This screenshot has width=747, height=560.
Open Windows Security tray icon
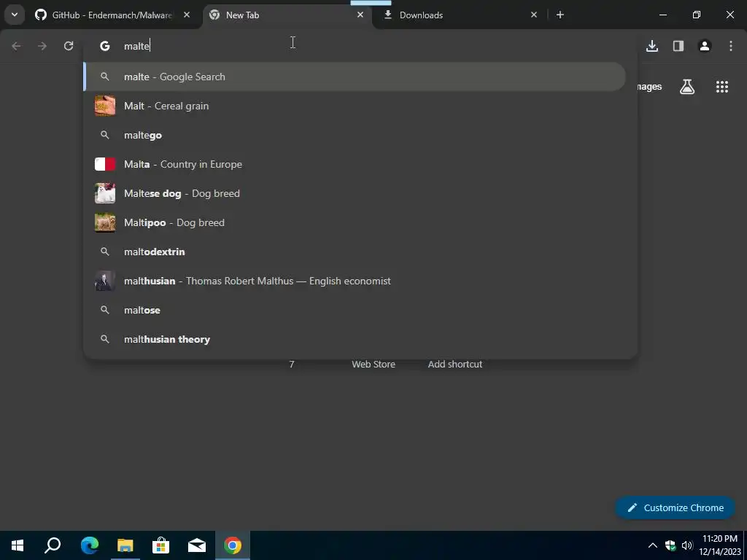[x=670, y=545]
